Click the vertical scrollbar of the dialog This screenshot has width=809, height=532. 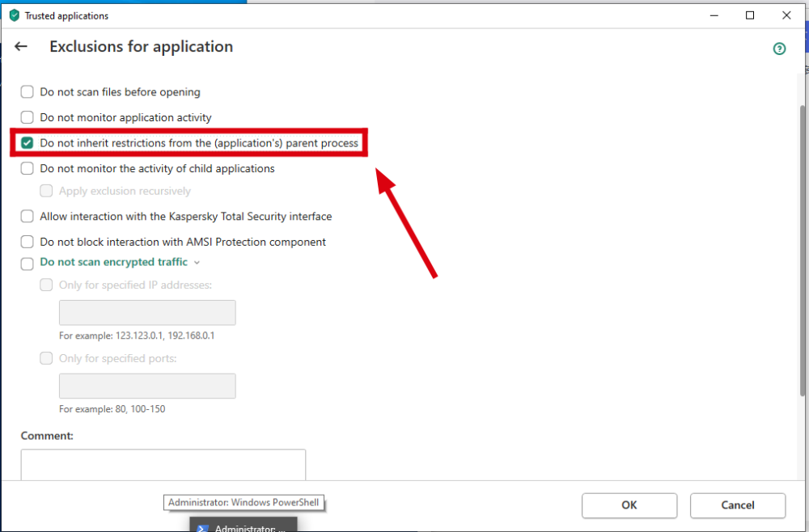click(x=803, y=251)
